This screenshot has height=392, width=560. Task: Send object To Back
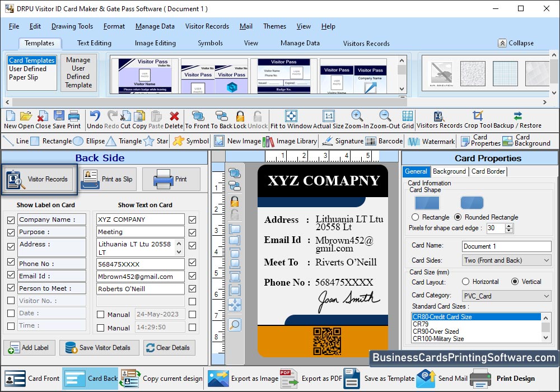point(221,120)
